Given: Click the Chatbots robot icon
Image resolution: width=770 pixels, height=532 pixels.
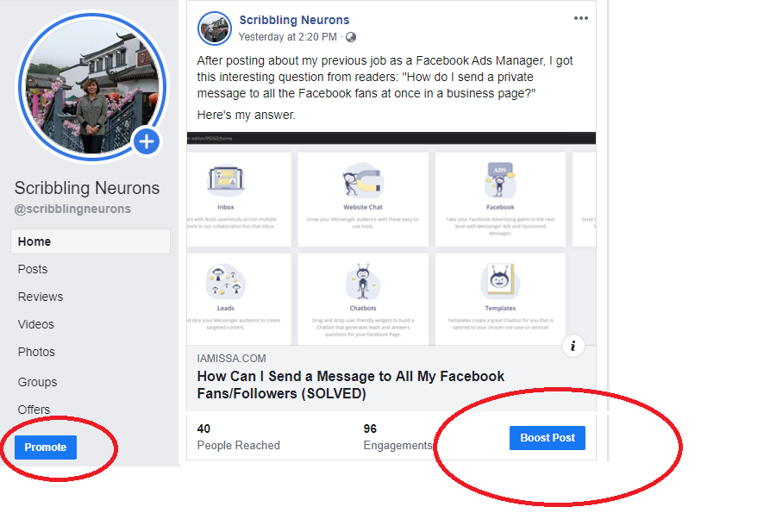Looking at the screenshot, I should pos(363,281).
